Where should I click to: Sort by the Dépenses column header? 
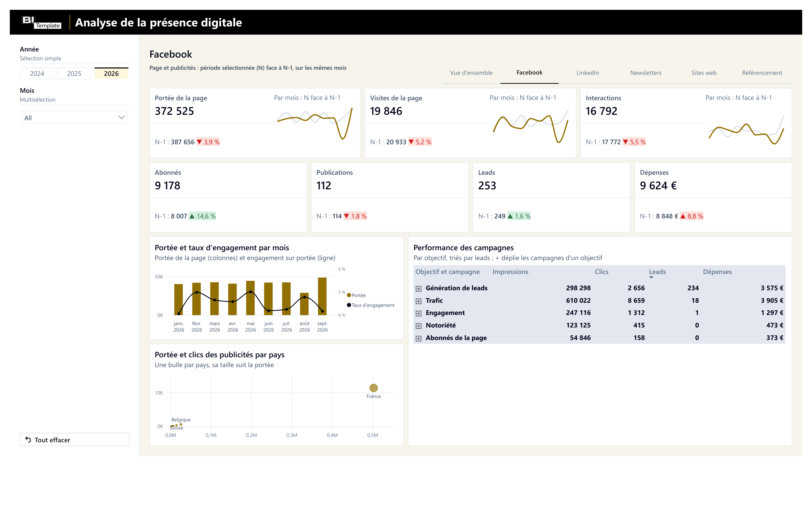point(717,272)
